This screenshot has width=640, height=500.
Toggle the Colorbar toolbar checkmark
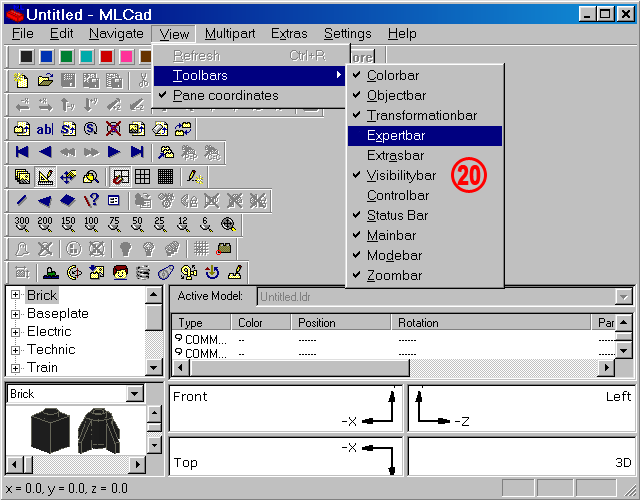pos(424,76)
